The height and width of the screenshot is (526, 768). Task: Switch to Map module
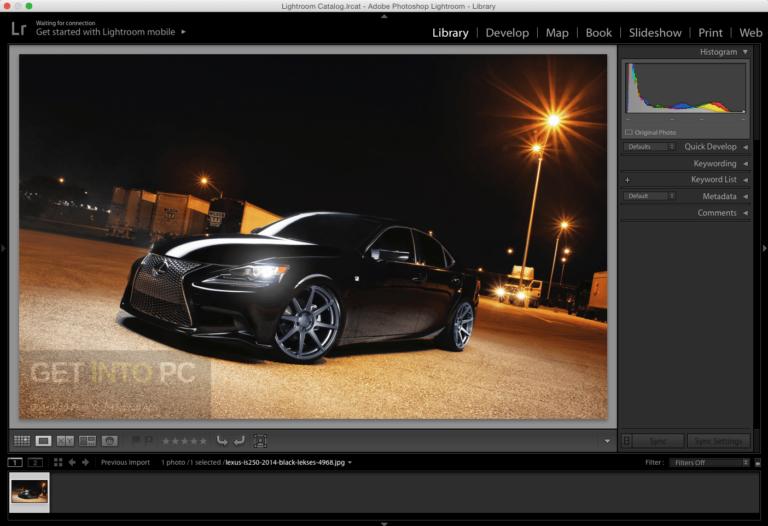tap(557, 33)
